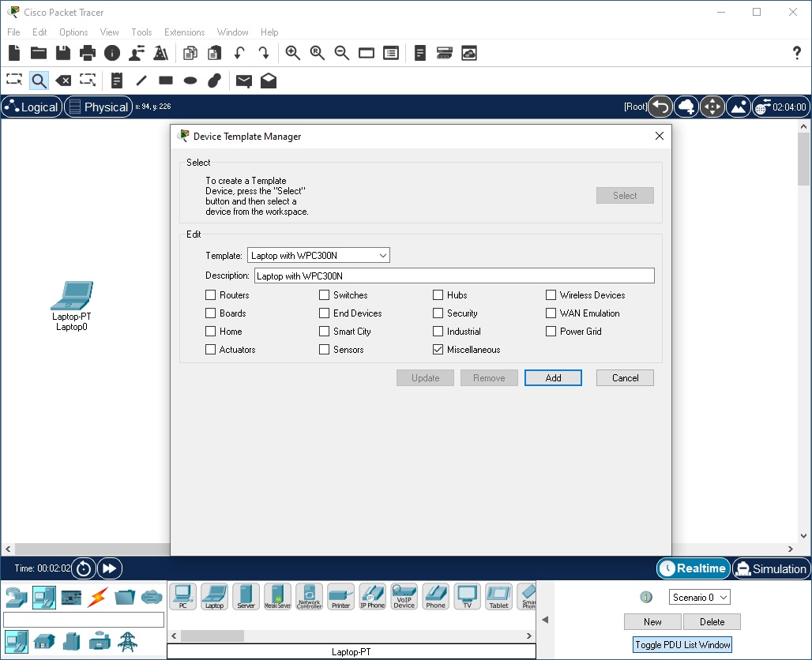Switch to the Physical workspace tab
The image size is (812, 660).
98,106
